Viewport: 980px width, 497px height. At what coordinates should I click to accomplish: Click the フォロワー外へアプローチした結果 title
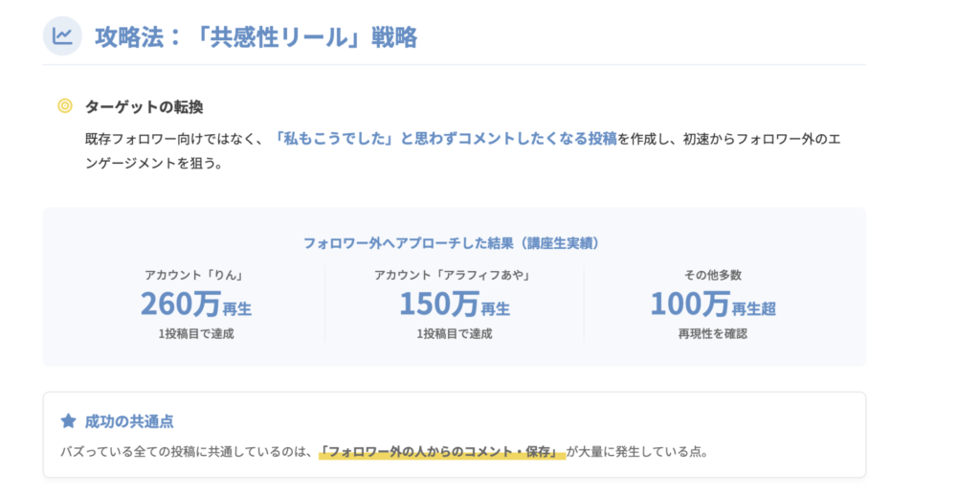coord(454,243)
